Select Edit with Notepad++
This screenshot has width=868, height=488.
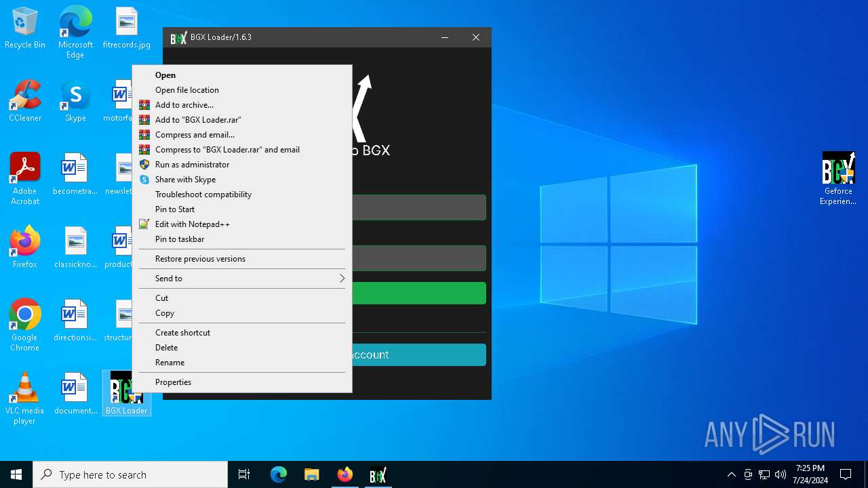(x=242, y=224)
